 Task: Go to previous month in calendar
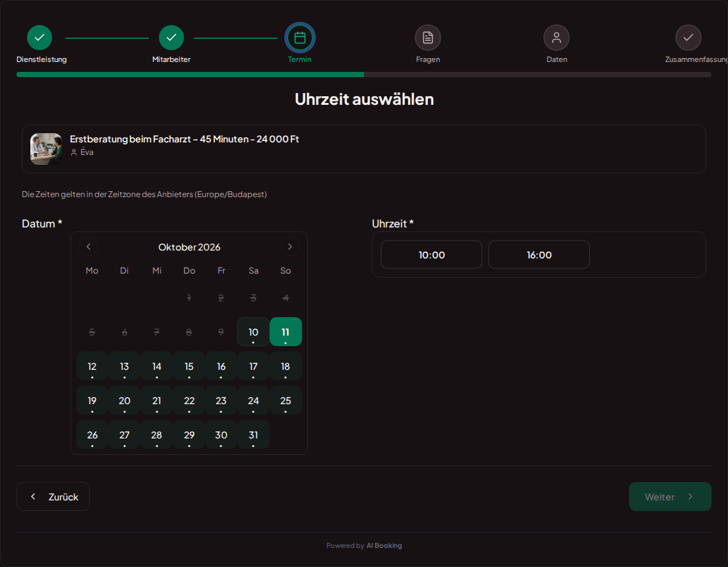88,247
